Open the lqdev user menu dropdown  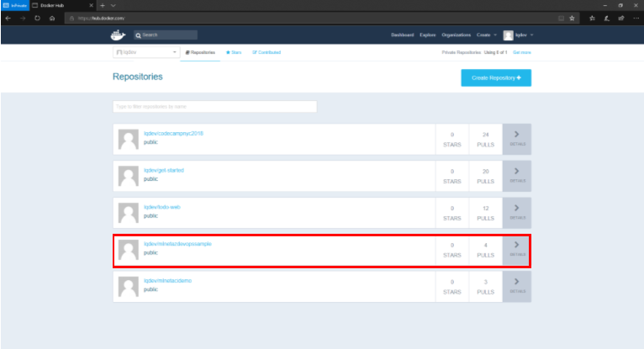pyautogui.click(x=525, y=35)
